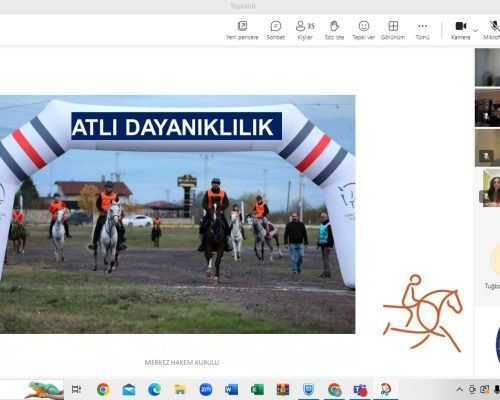This screenshot has height=400, width=500.
Task: Show hidden system tray icons
Action: tap(459, 389)
